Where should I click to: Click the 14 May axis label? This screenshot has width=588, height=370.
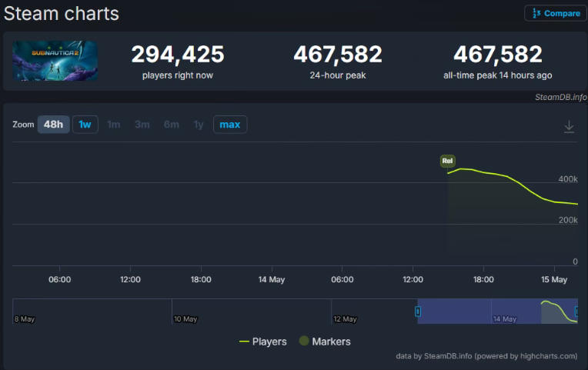tap(272, 280)
